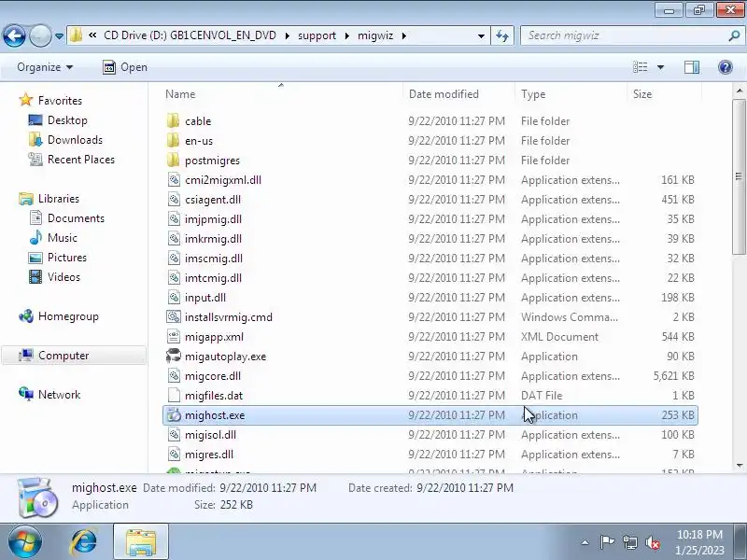Click the Open toolbar button
This screenshot has width=747, height=560.
coord(125,67)
